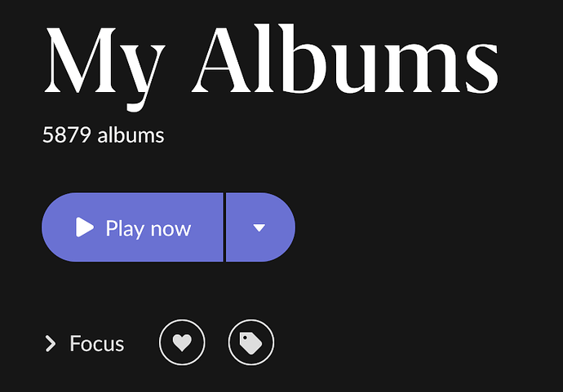
Task: Click the 5879 albums count text
Action: coord(104,135)
